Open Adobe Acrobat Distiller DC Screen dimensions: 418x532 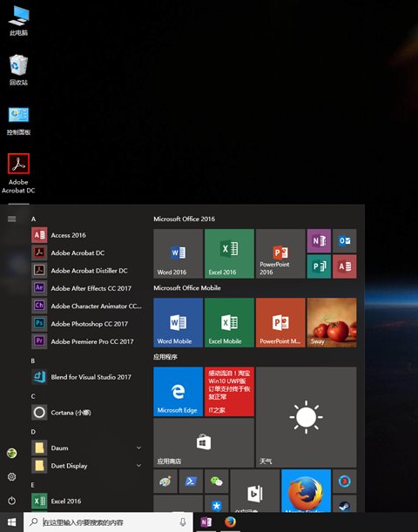click(x=86, y=271)
